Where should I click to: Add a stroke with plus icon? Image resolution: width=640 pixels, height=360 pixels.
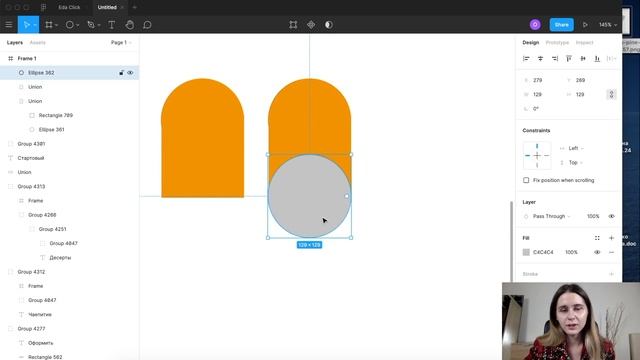(611, 274)
